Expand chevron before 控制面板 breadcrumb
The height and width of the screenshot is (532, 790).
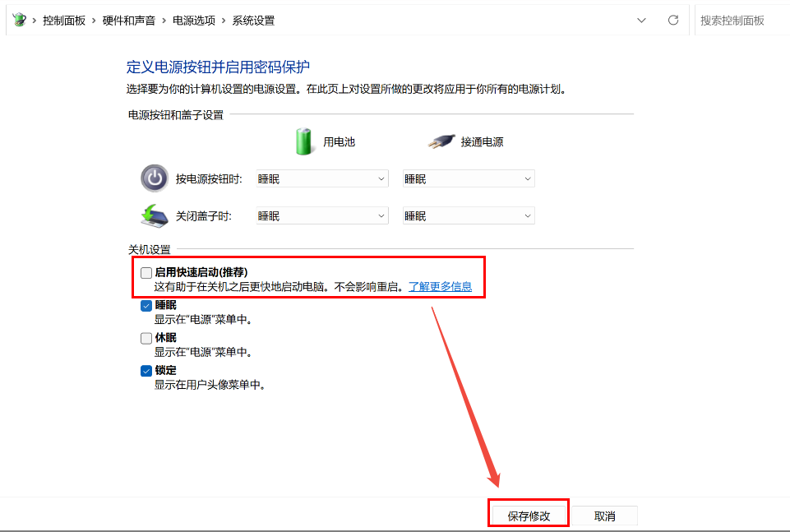[35, 21]
